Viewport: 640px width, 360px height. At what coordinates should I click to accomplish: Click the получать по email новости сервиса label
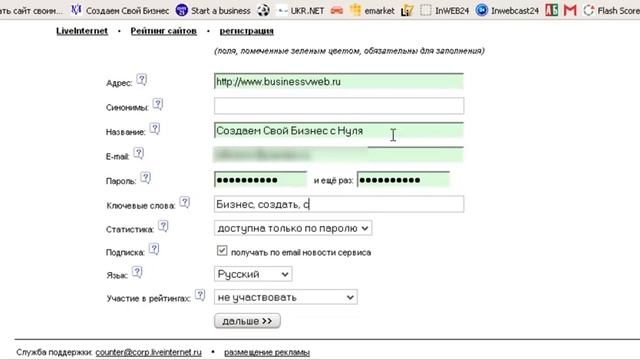(x=301, y=253)
